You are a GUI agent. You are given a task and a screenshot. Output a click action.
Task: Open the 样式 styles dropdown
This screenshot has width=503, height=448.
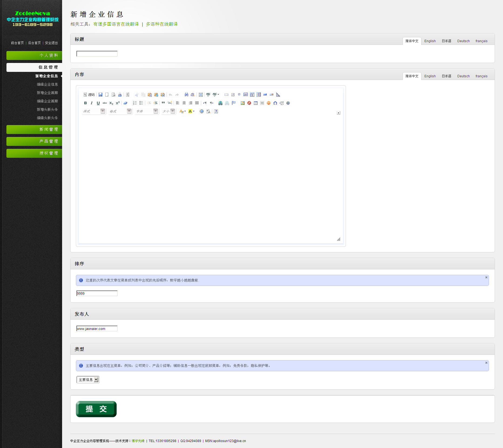coord(94,111)
